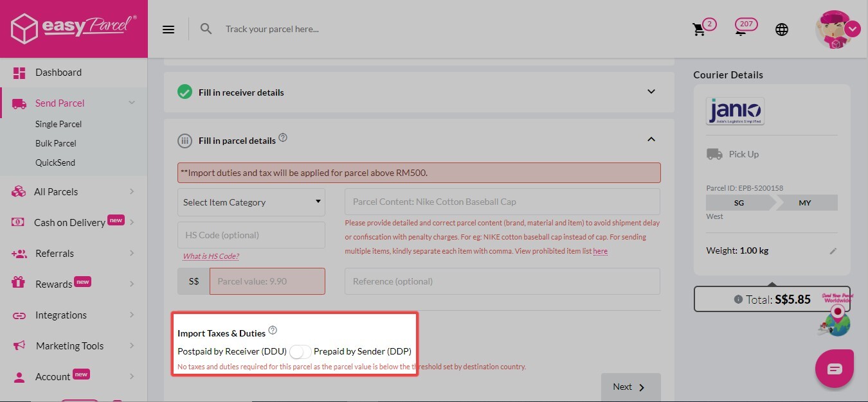
Task: Click help icon beside Fill in parcel details
Action: 283,138
